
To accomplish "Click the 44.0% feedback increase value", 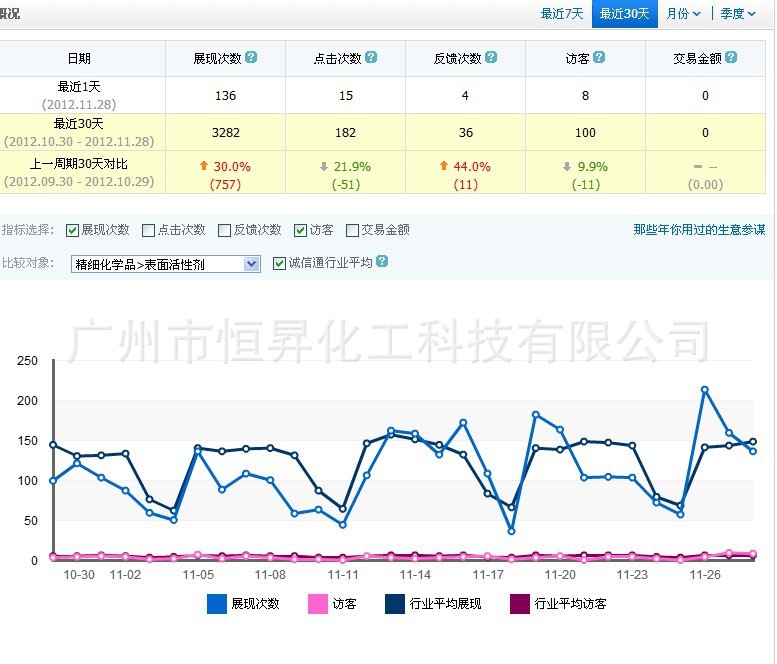I will [x=472, y=166].
